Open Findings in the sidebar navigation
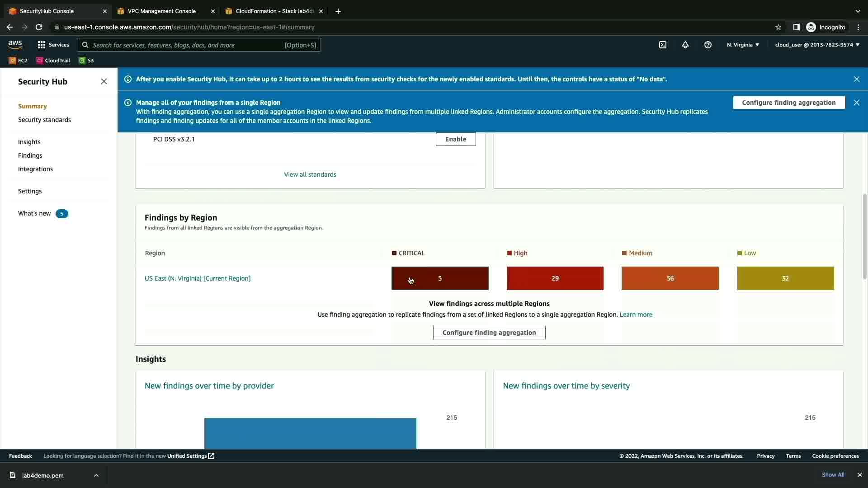The image size is (868, 488). 30,155
